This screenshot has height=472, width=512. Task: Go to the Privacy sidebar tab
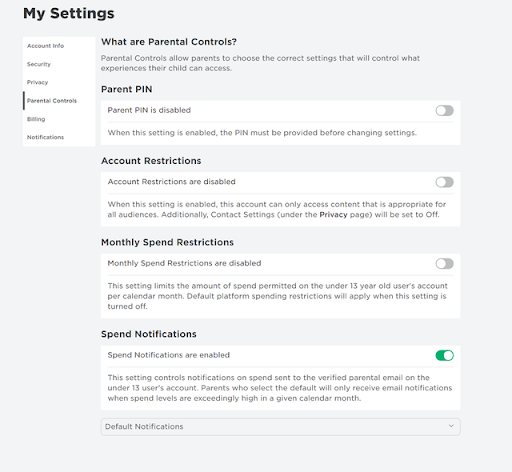point(37,82)
